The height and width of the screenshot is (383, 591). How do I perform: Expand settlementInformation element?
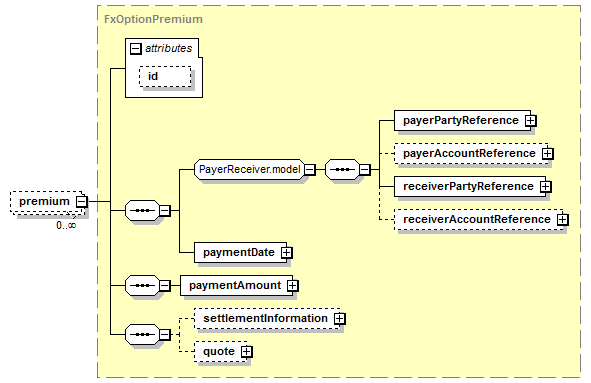[x=340, y=319]
